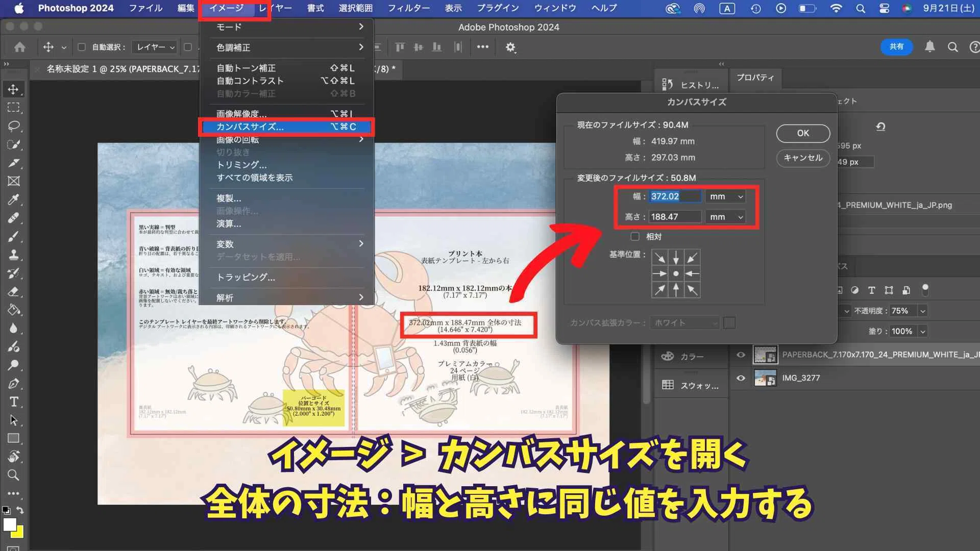Select the Paint Bucket tool

coord(13,310)
